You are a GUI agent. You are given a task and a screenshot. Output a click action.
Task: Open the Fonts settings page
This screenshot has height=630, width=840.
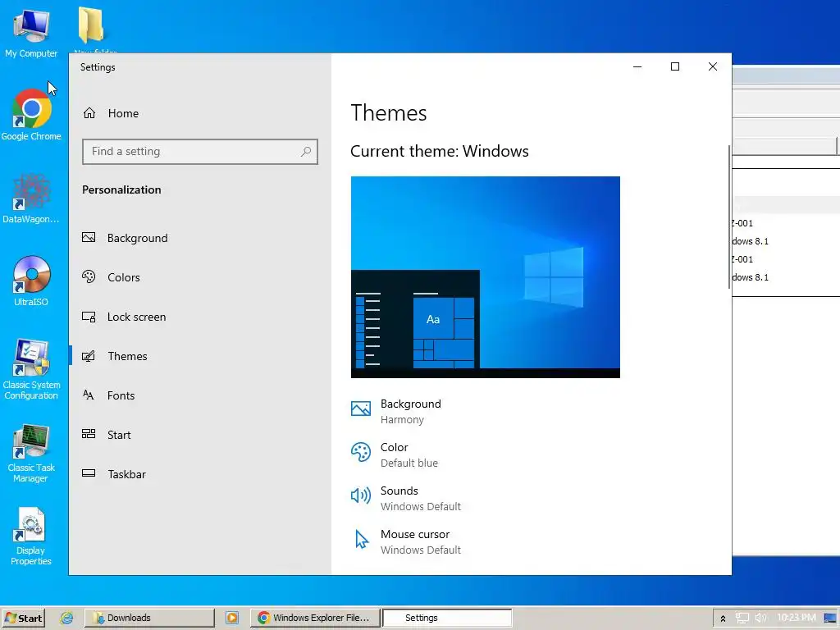click(199, 395)
